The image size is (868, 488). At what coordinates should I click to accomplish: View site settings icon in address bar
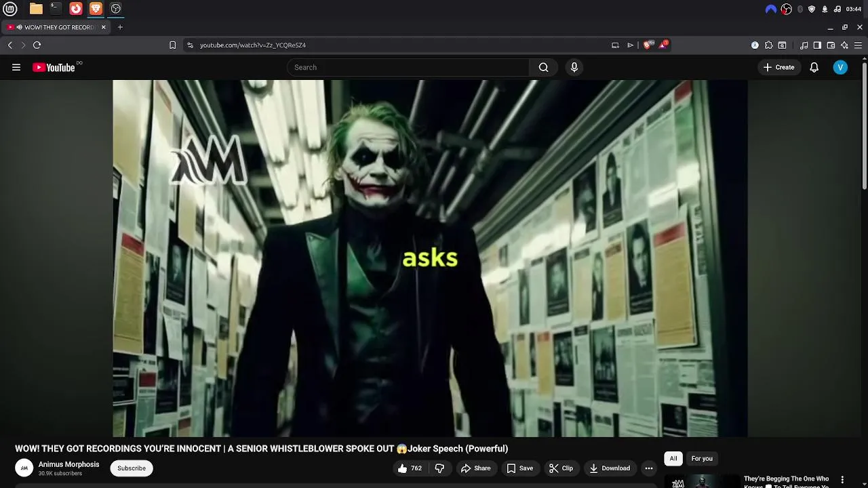click(191, 45)
